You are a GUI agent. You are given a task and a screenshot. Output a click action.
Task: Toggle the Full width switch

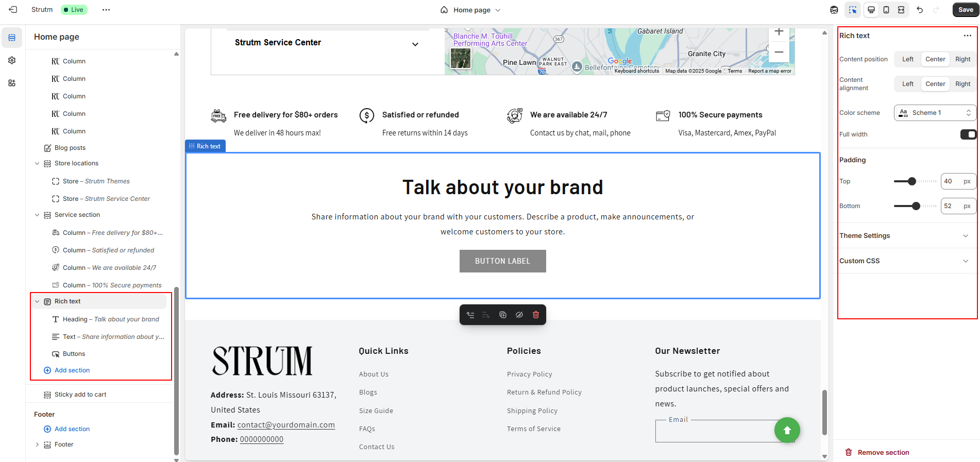968,134
